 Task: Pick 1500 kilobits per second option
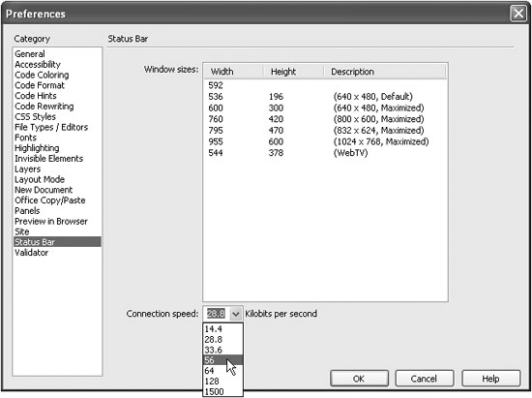pyautogui.click(x=222, y=391)
